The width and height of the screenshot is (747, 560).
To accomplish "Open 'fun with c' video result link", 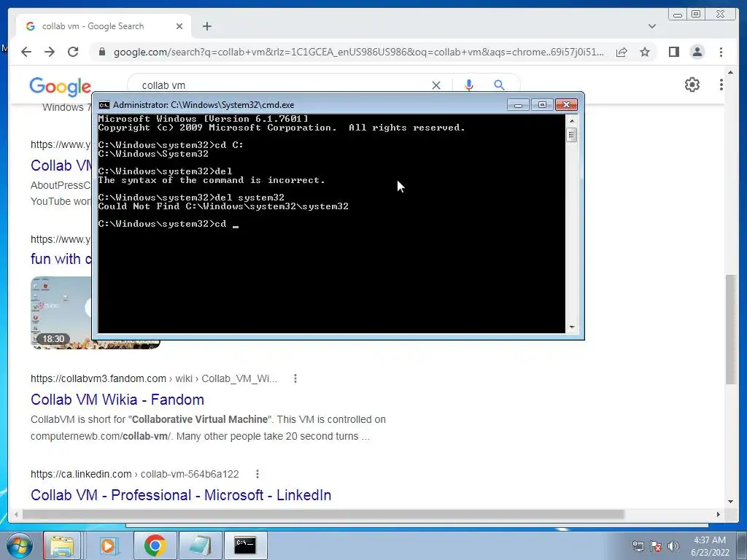I will tap(61, 259).
